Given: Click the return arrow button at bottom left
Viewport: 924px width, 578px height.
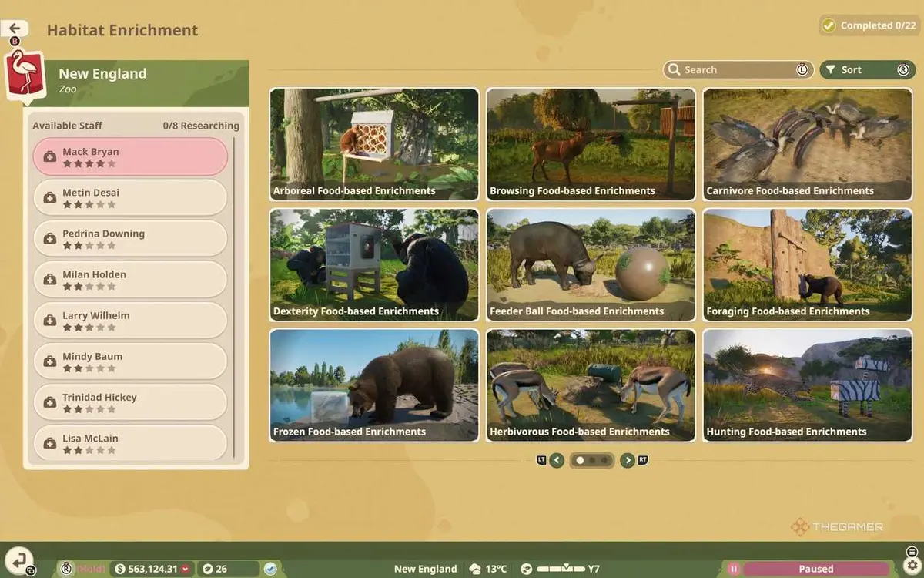Looking at the screenshot, I should (18, 560).
